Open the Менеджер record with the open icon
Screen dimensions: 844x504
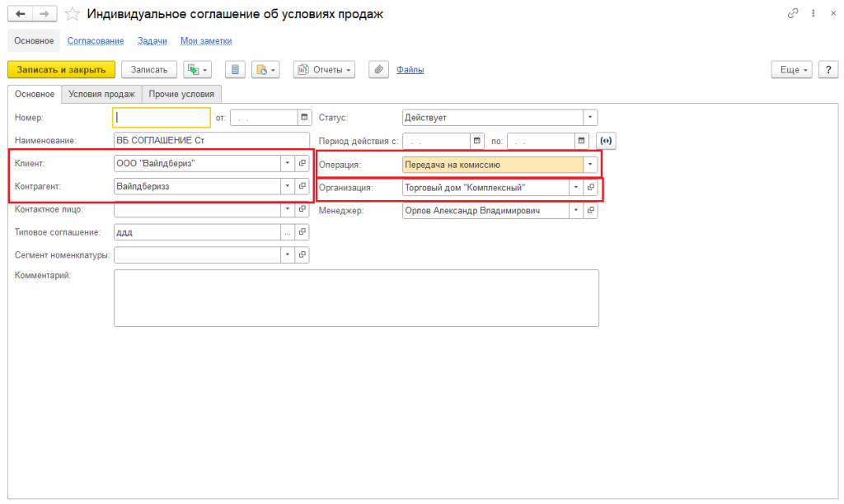[590, 210]
